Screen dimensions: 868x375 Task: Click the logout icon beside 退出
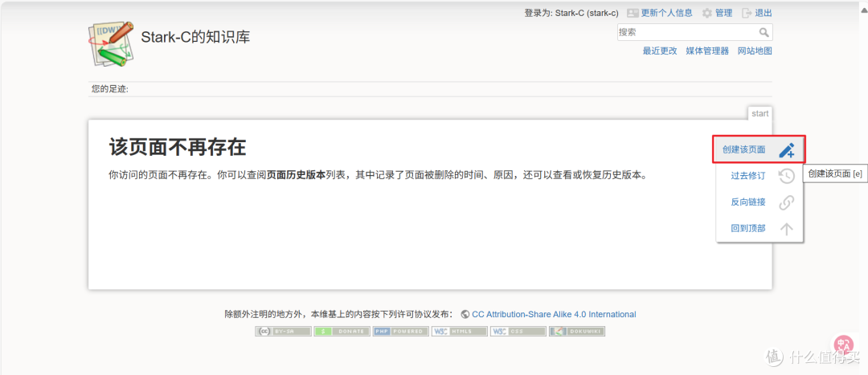coord(747,13)
